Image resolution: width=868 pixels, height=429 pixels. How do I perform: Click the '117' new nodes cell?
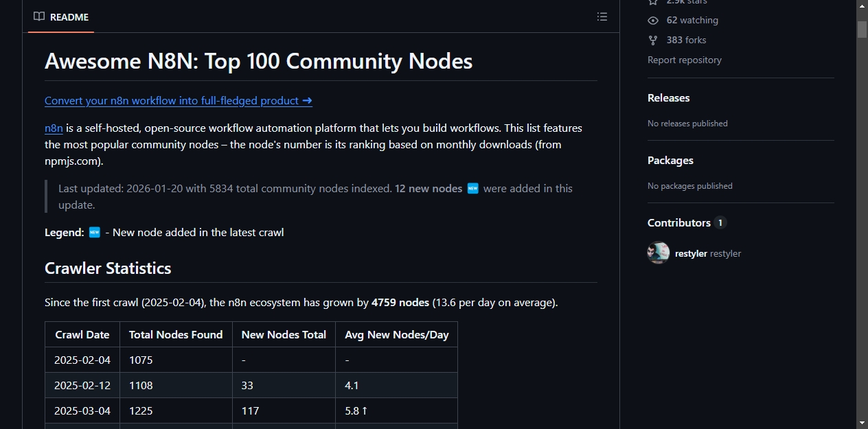284,410
